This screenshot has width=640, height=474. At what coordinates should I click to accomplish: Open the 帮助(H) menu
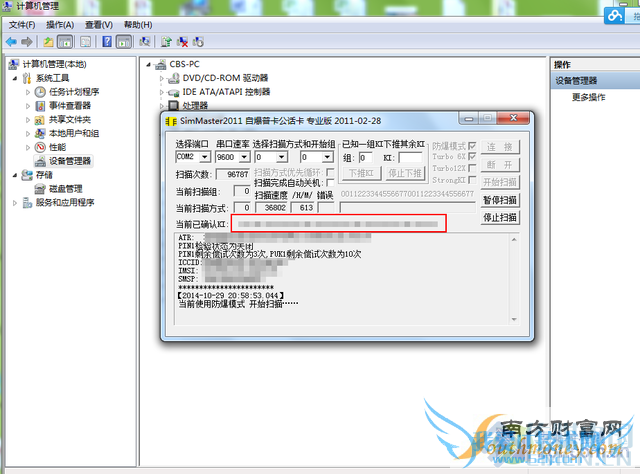coord(138,25)
